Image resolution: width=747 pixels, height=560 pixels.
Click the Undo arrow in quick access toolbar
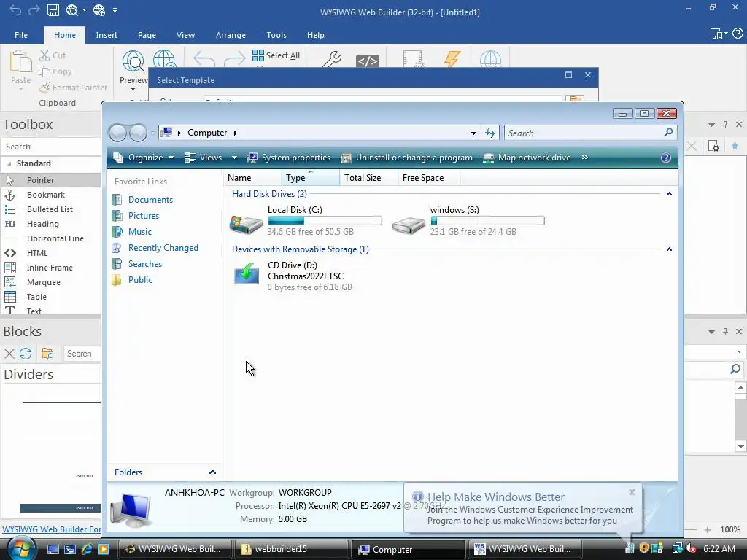pos(15,10)
